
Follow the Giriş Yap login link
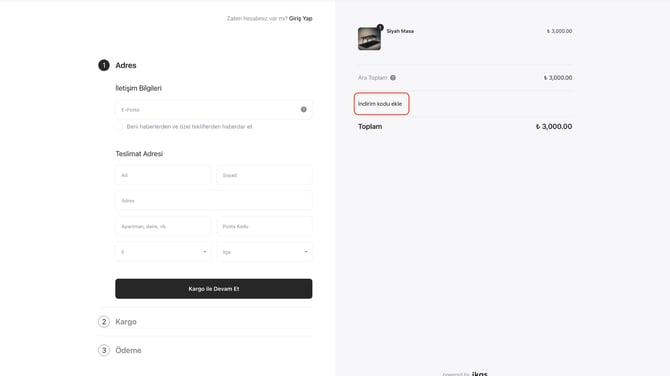(x=300, y=18)
